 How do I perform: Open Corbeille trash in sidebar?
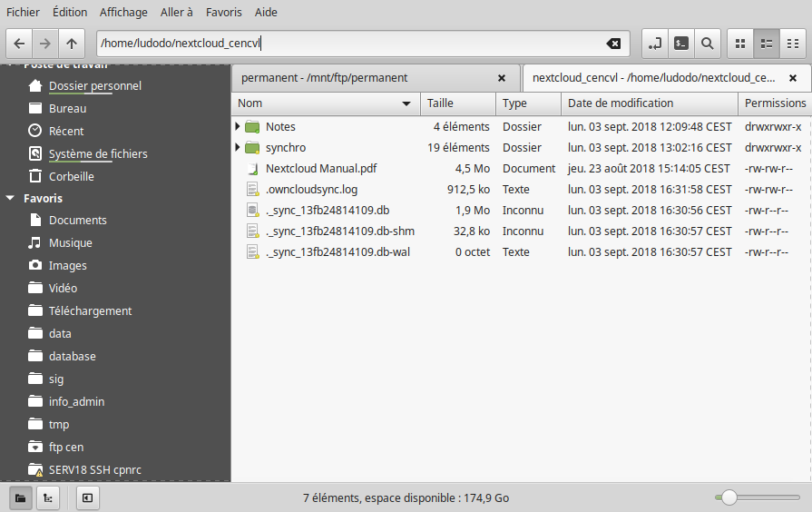[71, 176]
